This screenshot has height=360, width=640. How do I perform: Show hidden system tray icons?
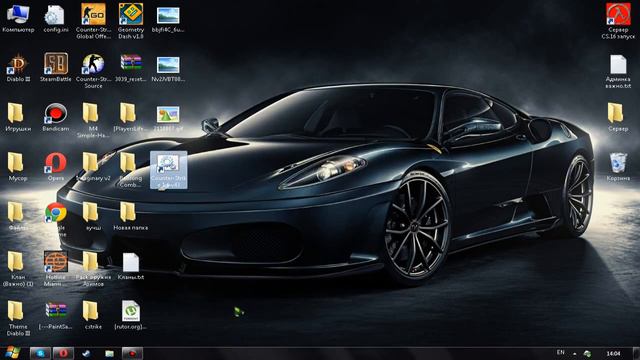pyautogui.click(x=575, y=353)
